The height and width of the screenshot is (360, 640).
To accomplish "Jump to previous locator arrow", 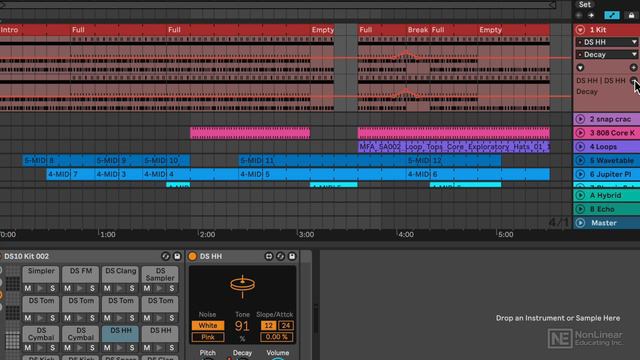I will pyautogui.click(x=579, y=16).
